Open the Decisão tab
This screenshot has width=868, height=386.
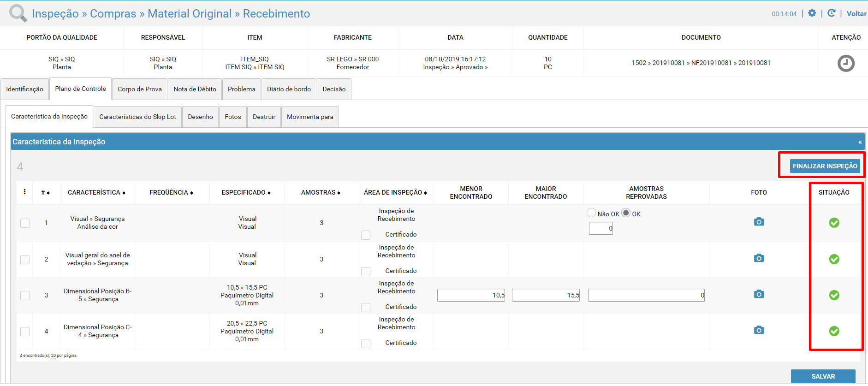334,89
